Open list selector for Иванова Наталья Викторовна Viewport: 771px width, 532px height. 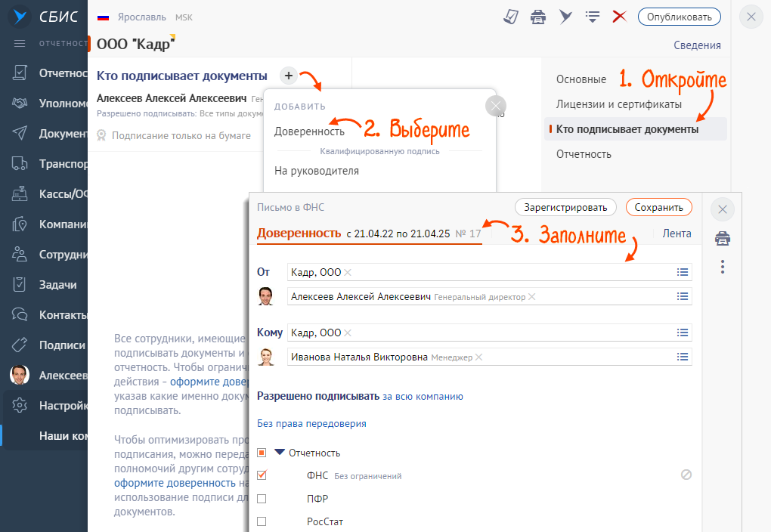point(683,357)
